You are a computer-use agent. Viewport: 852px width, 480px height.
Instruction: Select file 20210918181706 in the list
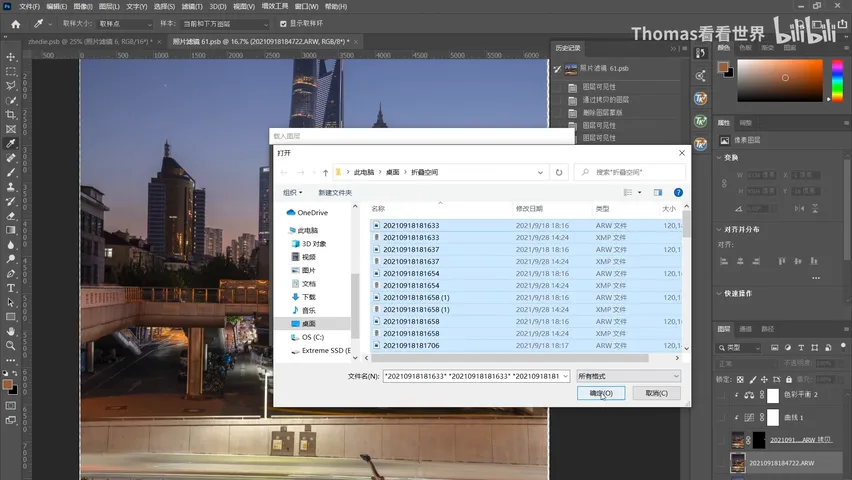pyautogui.click(x=526, y=346)
